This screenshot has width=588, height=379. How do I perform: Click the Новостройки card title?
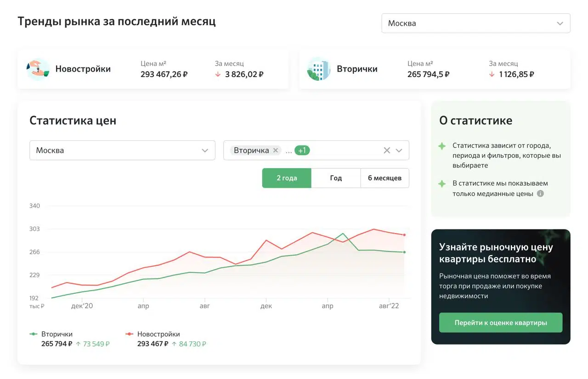pyautogui.click(x=83, y=69)
